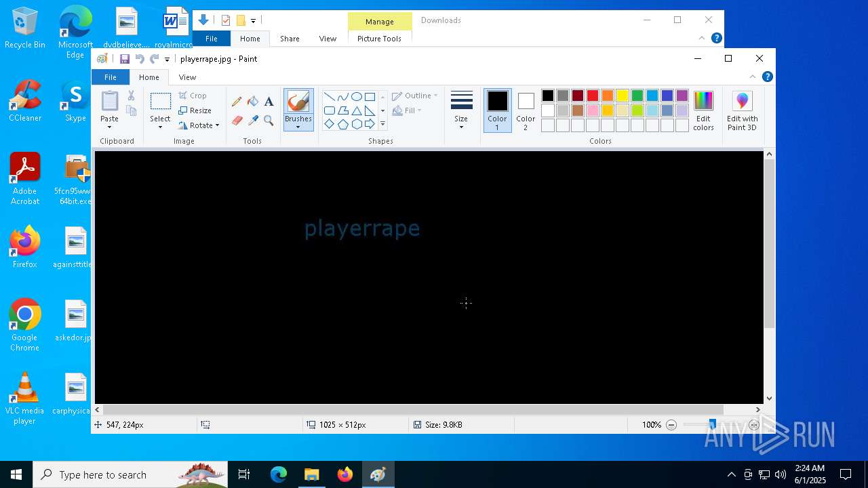Open Picture Tools tab in Downloads window

coord(379,39)
